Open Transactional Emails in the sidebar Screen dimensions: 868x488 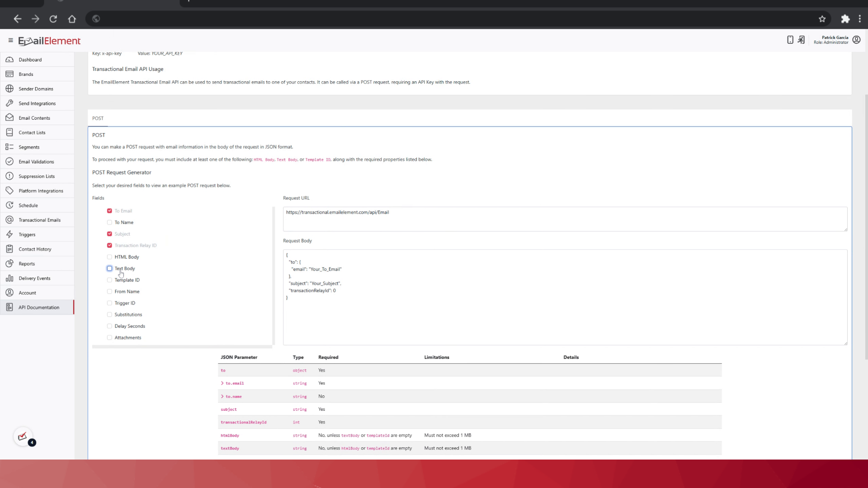coord(37,220)
